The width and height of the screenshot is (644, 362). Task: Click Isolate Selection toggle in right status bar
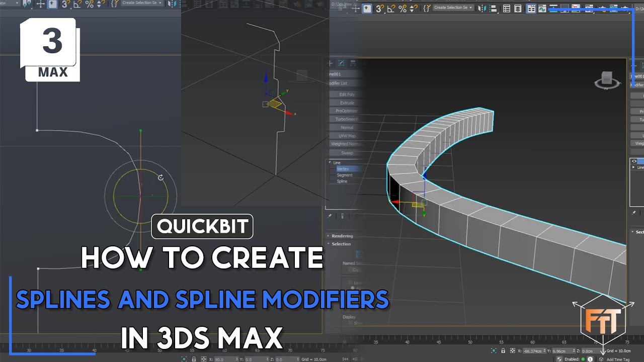point(494,350)
